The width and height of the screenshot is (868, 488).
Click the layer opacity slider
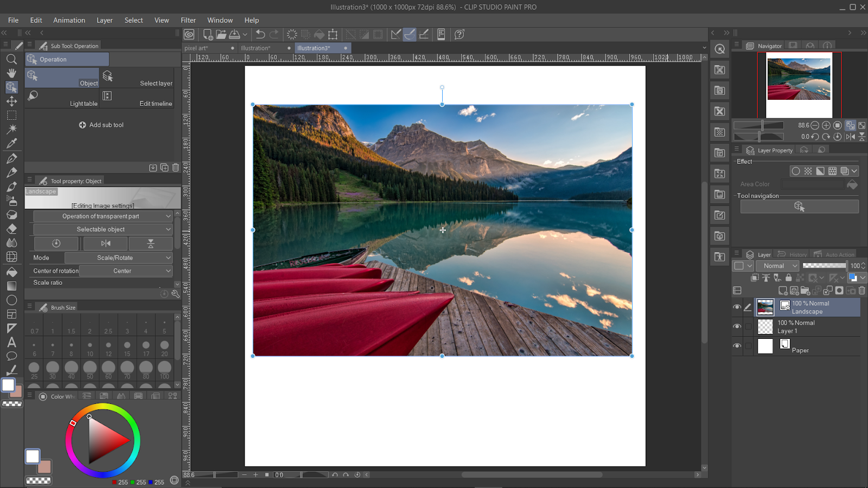click(824, 266)
